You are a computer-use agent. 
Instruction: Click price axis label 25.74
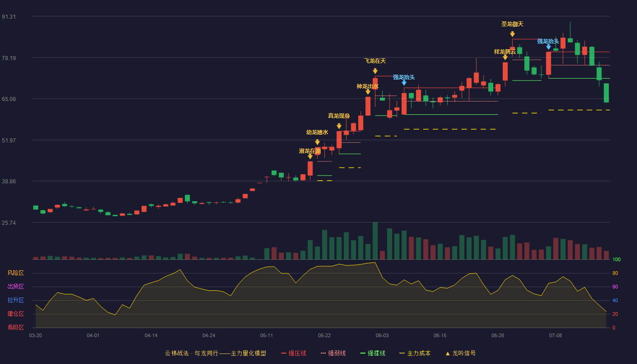tap(9, 223)
